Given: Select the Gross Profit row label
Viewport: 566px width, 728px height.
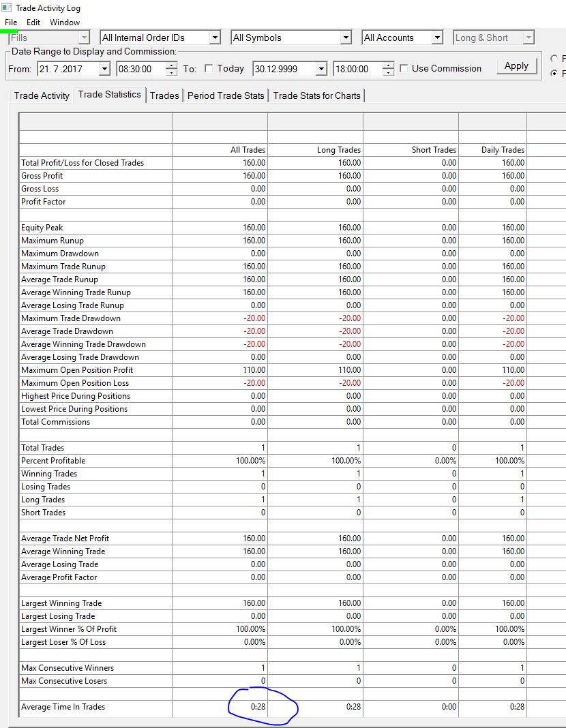Looking at the screenshot, I should (x=42, y=176).
